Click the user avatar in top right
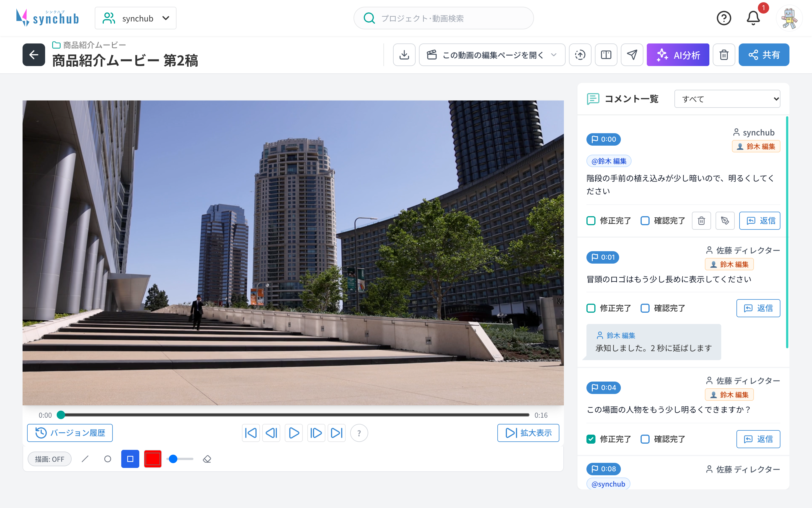The image size is (812, 508). 789,18
